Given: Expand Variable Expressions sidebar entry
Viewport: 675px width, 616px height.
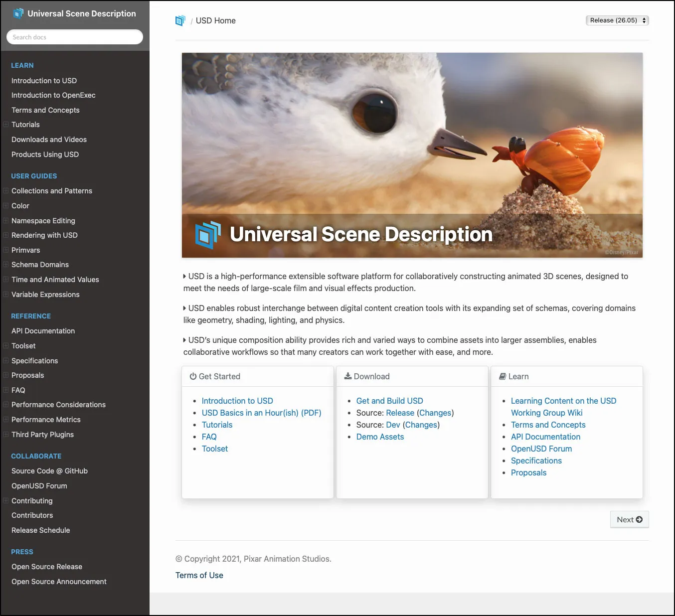Looking at the screenshot, I should [5, 294].
